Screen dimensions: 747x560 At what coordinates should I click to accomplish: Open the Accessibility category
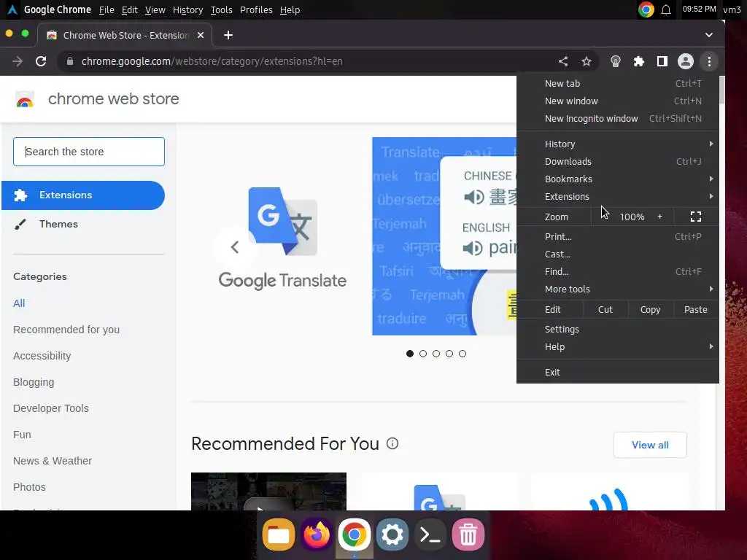pyautogui.click(x=42, y=356)
